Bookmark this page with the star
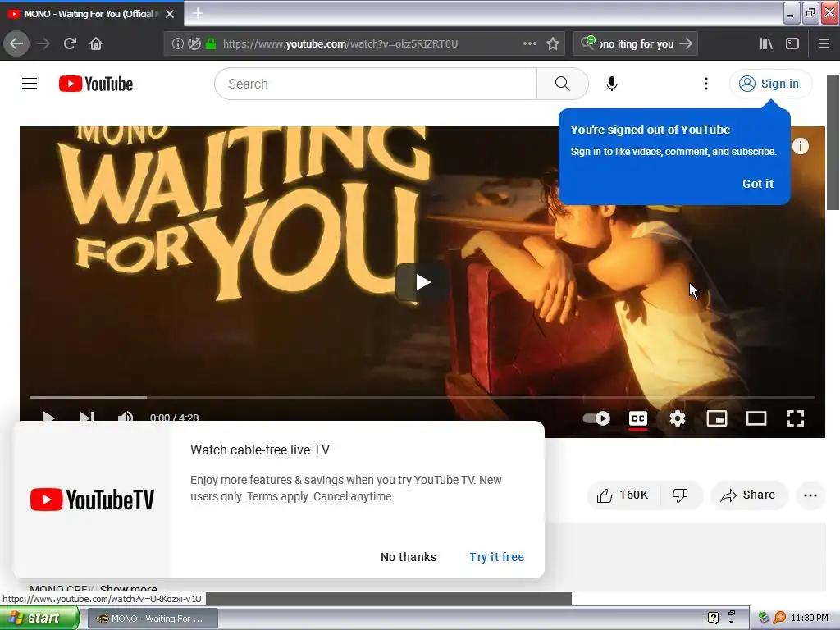This screenshot has height=630, width=840. (553, 43)
